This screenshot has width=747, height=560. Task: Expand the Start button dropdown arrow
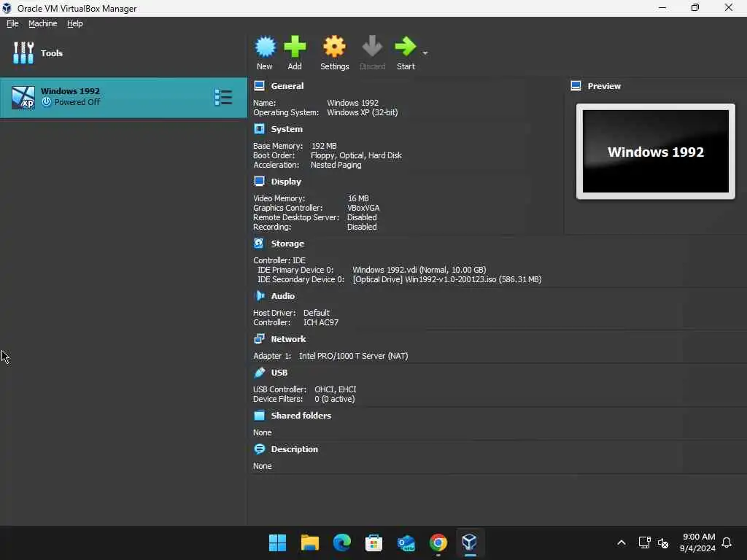[x=425, y=52]
